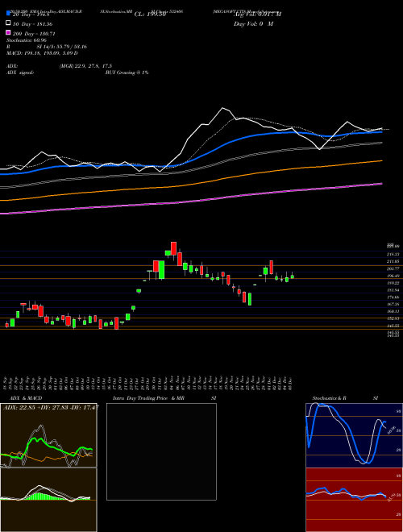Click the 203.77 price axis label

pos(393,268)
